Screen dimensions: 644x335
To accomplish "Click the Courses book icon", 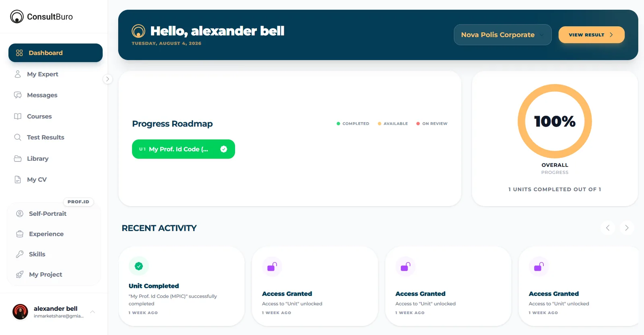I will tap(18, 116).
